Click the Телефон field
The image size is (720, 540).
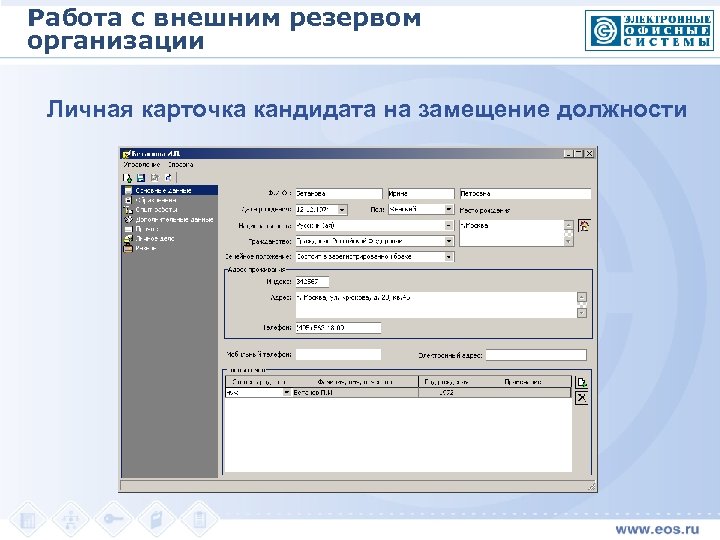point(338,328)
